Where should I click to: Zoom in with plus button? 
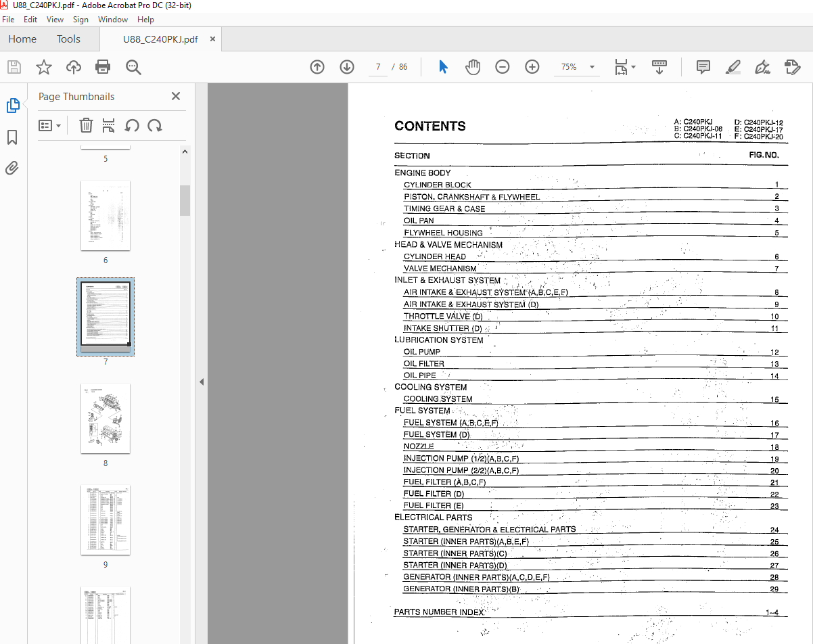(x=532, y=67)
